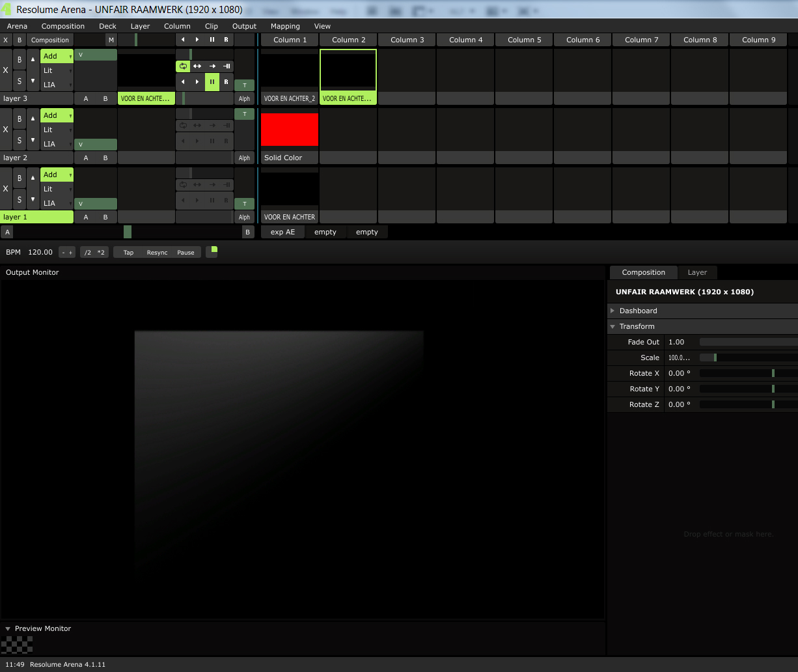
Task: Expand the Dashboard section
Action: point(638,311)
